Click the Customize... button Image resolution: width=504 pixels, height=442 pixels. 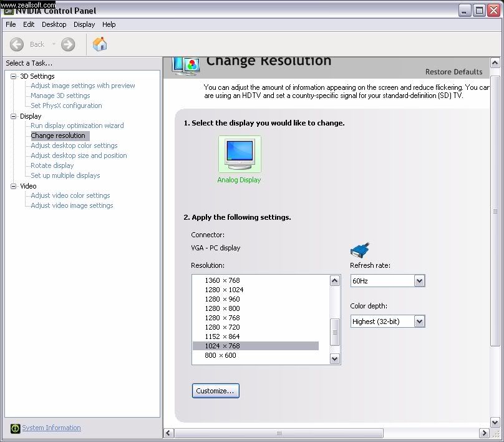[x=216, y=391]
